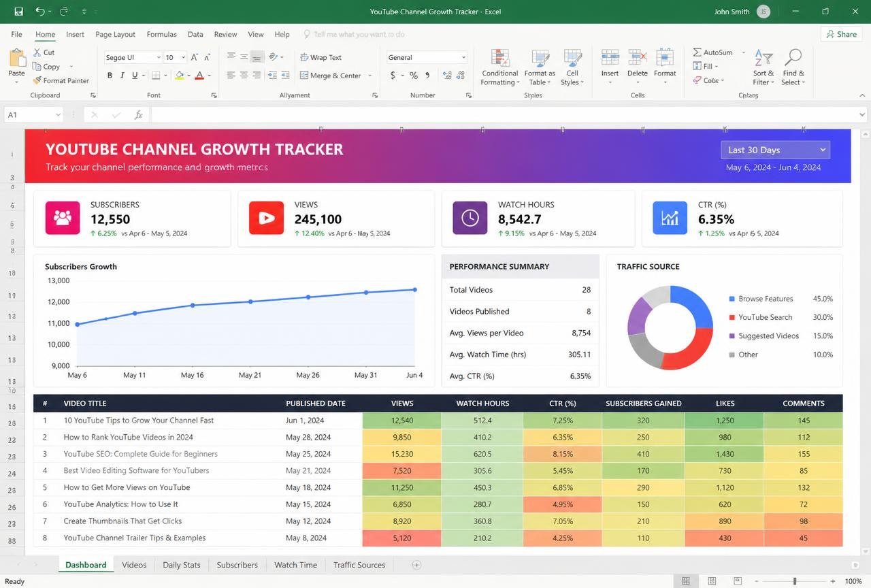Click the AutoSum sigma button

[712, 52]
